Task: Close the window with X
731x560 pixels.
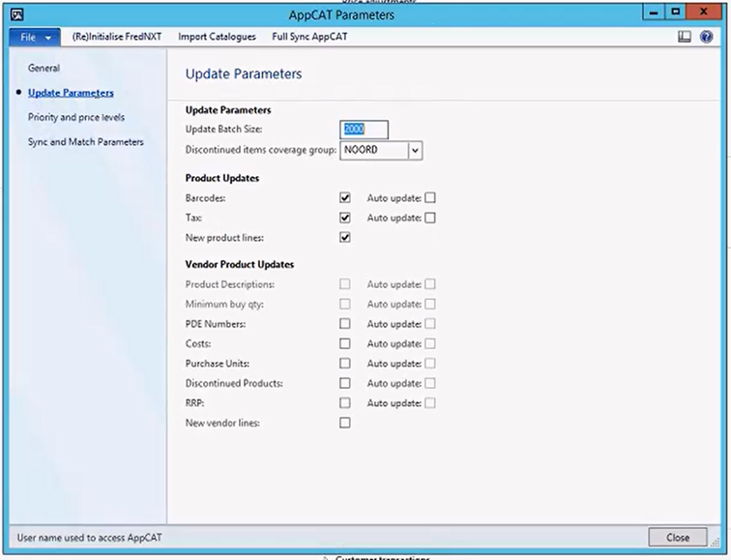Action: click(704, 13)
